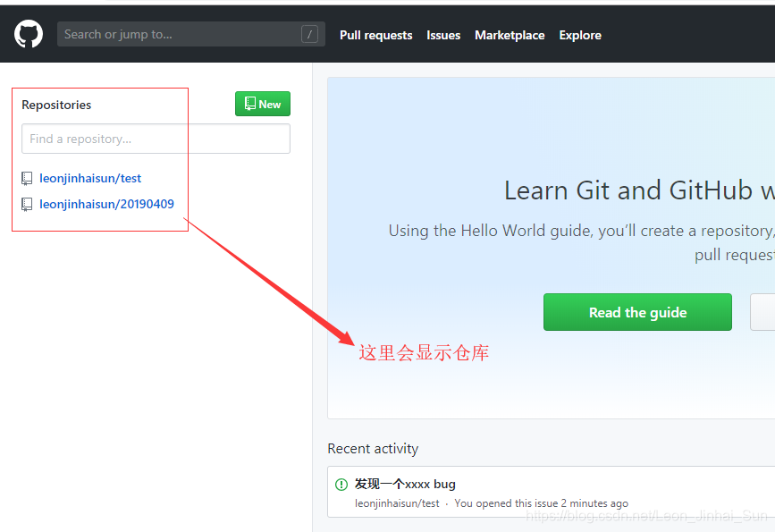Click Learn Git and GitHub heading
The image size is (775, 532).
639,190
